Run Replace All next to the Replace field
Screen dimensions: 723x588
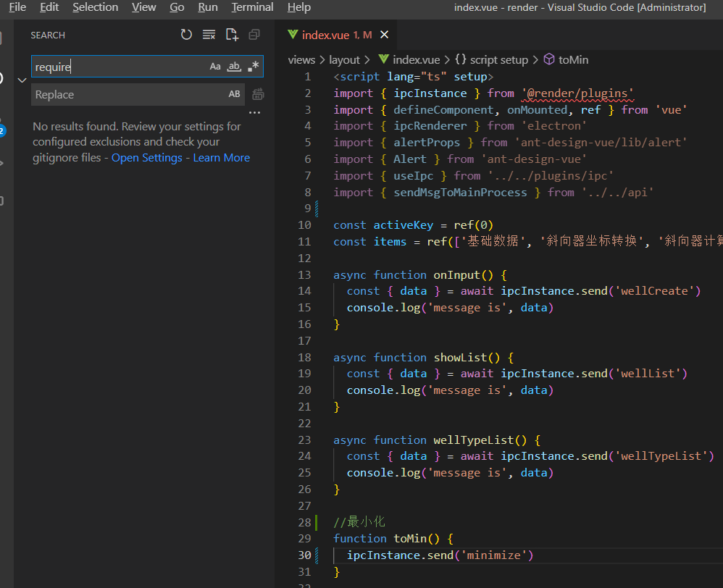point(258,94)
